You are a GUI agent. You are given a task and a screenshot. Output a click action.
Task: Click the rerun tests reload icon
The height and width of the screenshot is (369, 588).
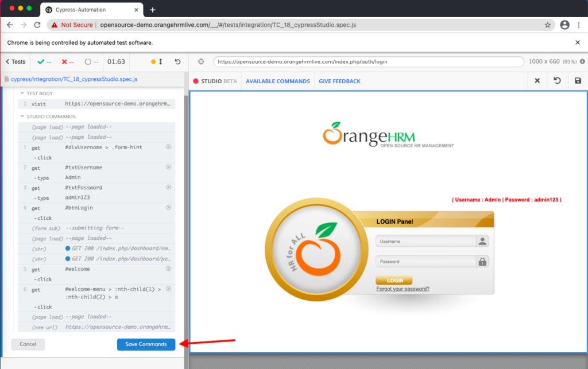tap(177, 62)
